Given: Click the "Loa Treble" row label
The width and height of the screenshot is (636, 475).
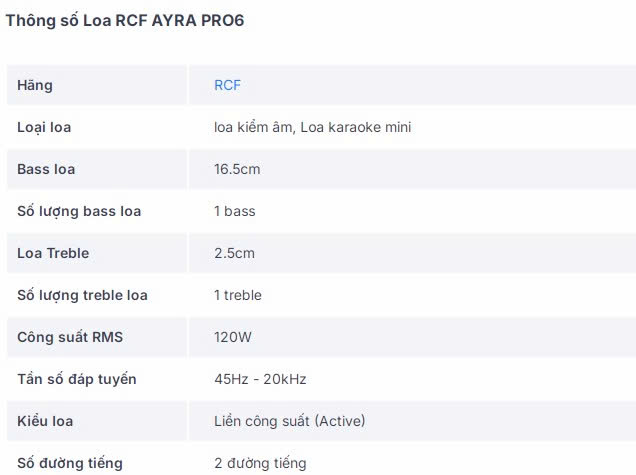Looking at the screenshot, I should tap(53, 253).
